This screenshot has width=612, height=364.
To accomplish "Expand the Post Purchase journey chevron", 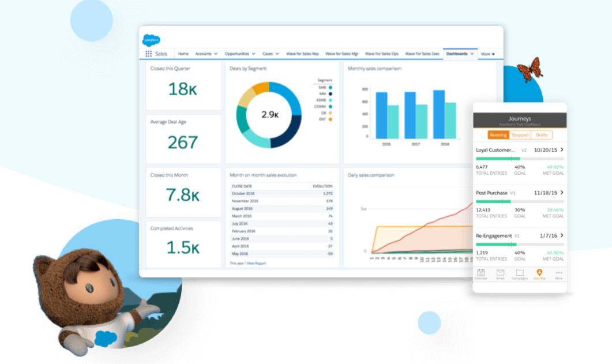I will coord(562,193).
